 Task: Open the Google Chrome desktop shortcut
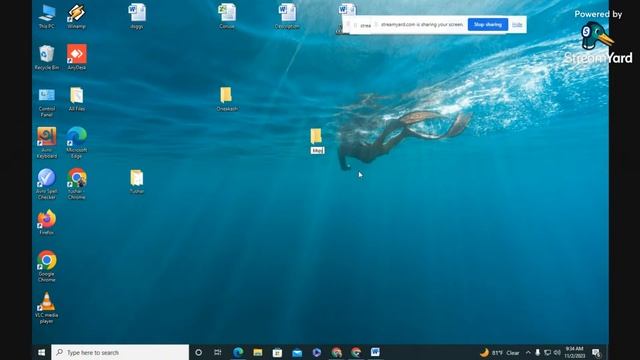(x=47, y=266)
